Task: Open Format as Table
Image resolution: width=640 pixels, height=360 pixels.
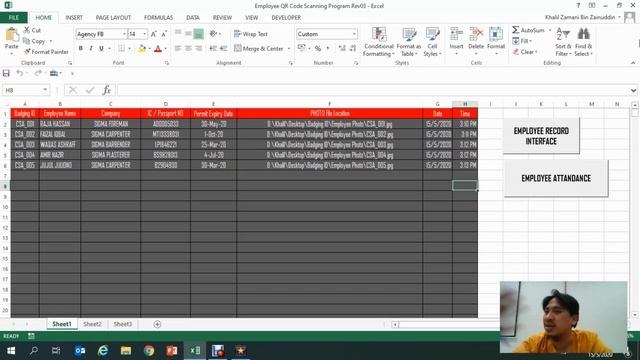Action: [x=409, y=42]
